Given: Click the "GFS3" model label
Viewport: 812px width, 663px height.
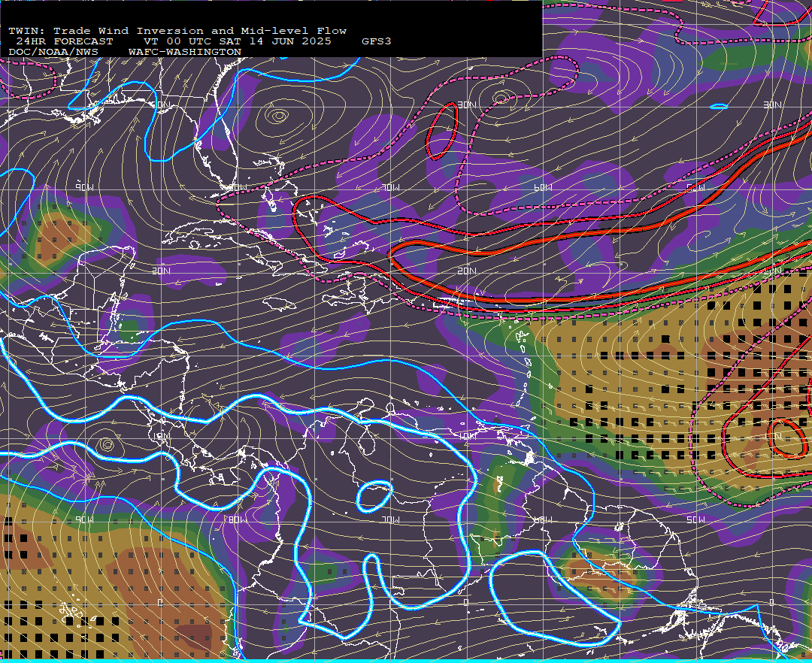Looking at the screenshot, I should point(377,41).
